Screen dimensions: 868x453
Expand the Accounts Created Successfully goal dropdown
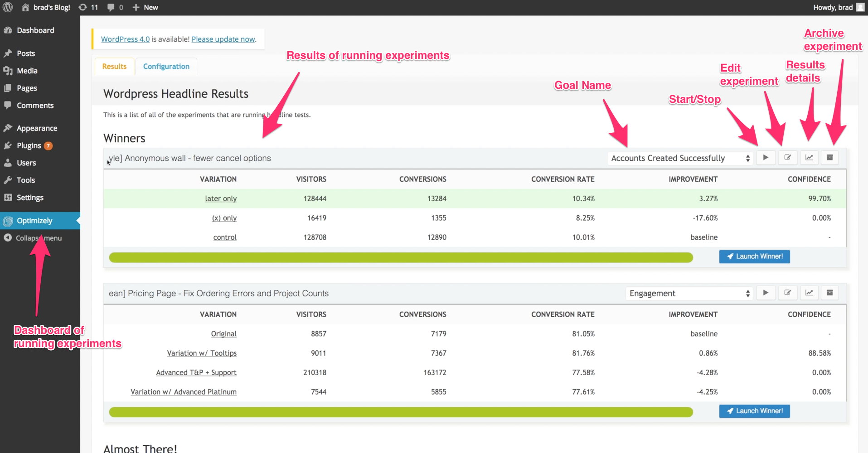coord(680,158)
